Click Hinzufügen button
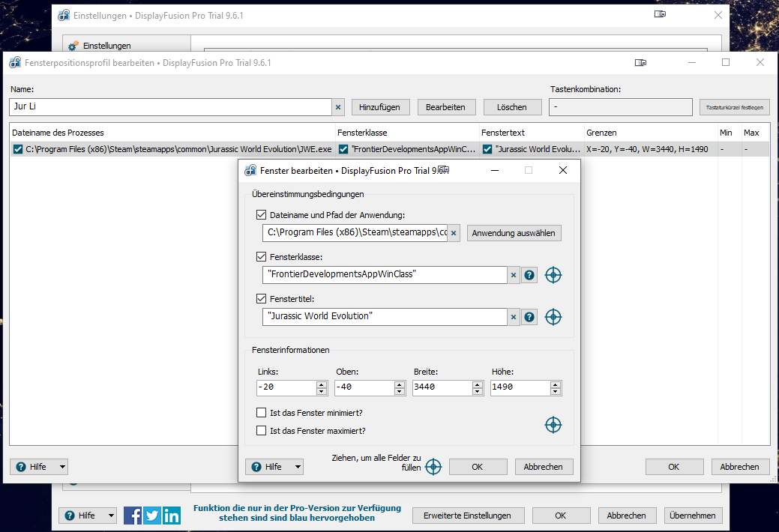 (x=381, y=107)
